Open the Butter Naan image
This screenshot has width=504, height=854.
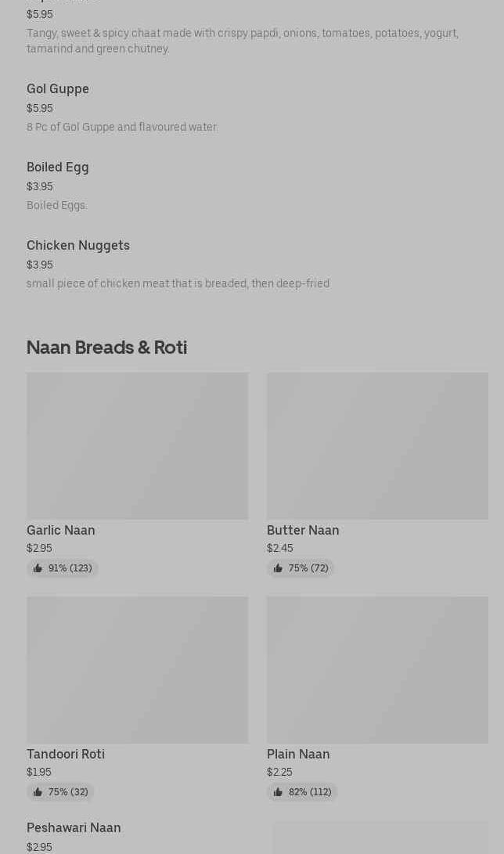[x=377, y=445]
